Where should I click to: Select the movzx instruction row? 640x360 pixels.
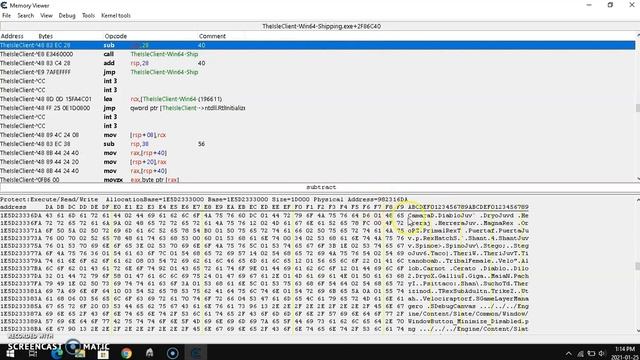coord(318,180)
